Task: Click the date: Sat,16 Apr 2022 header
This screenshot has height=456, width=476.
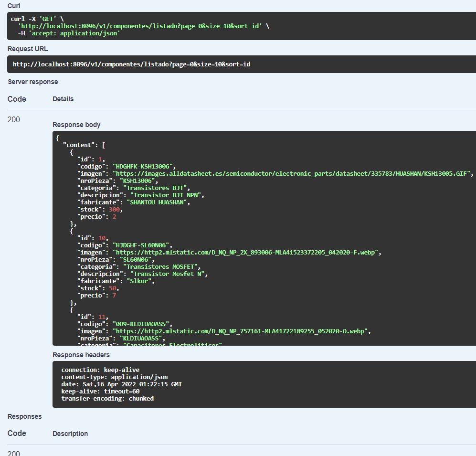Action: pyautogui.click(x=121, y=384)
